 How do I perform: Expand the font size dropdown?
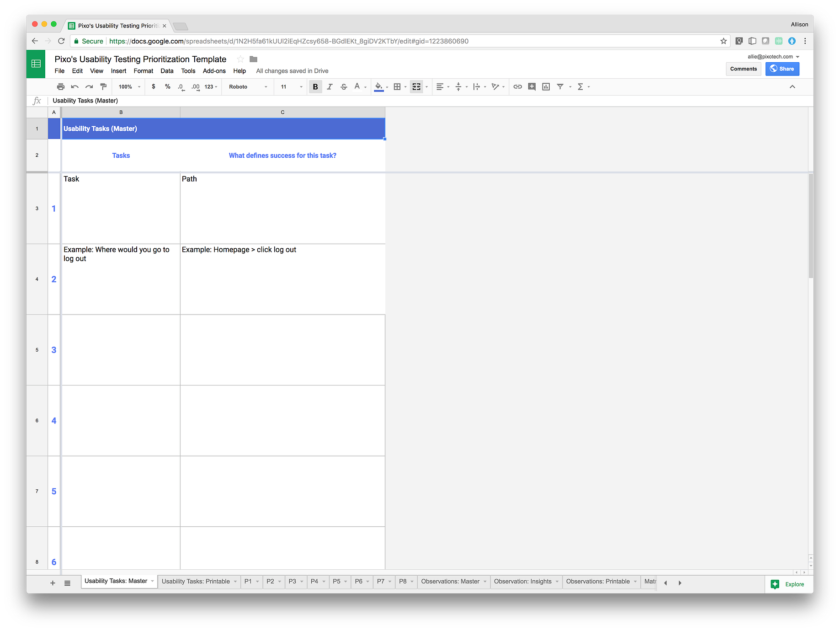[290, 86]
